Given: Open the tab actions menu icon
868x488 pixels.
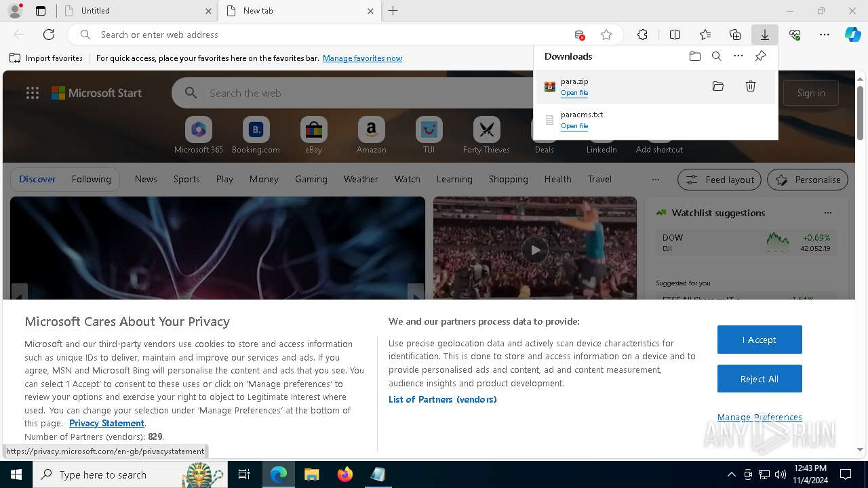Looking at the screenshot, I should point(41,11).
